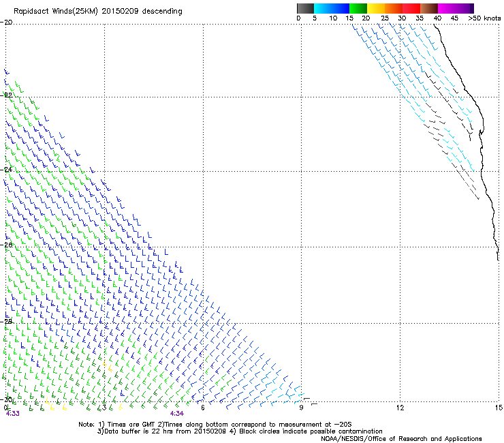Click the magenta 40-45 knots legend segment

(447, 8)
